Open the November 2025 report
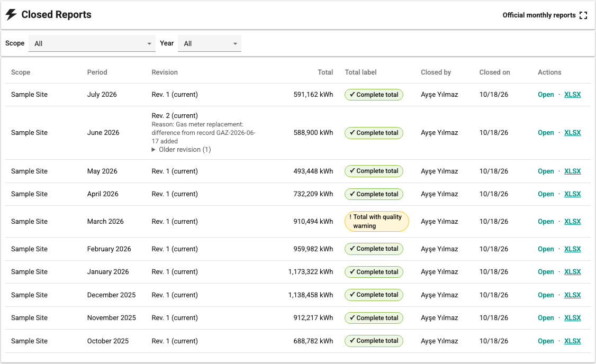The image size is (596, 364). 545,318
